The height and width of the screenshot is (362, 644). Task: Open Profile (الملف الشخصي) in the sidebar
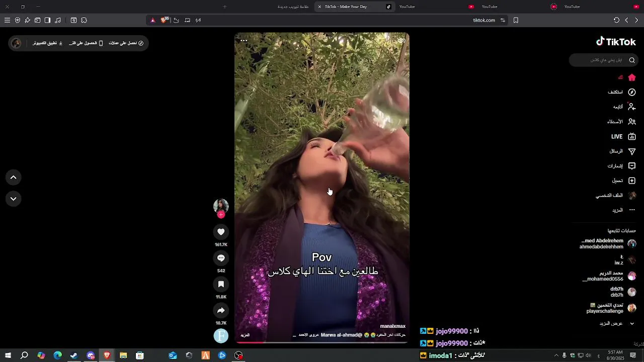point(616,195)
